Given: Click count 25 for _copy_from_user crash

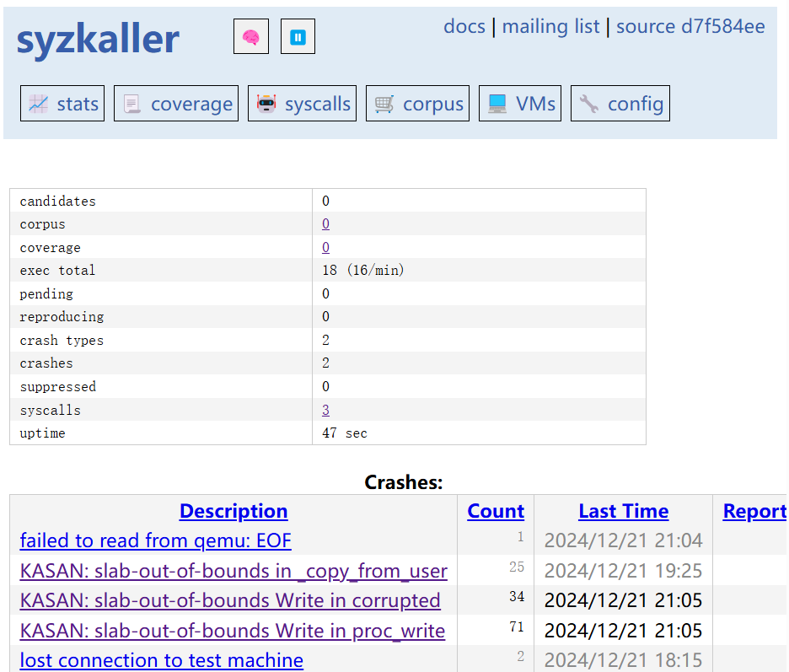Looking at the screenshot, I should pyautogui.click(x=516, y=567).
